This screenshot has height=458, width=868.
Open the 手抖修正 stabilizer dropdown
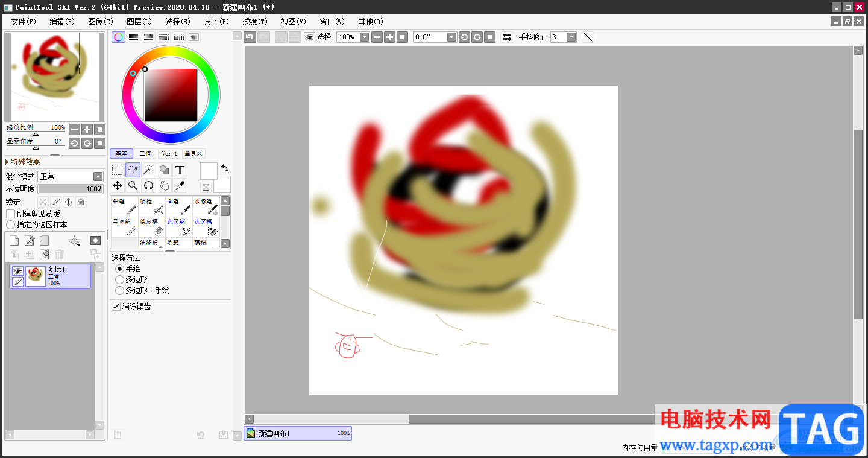click(571, 37)
